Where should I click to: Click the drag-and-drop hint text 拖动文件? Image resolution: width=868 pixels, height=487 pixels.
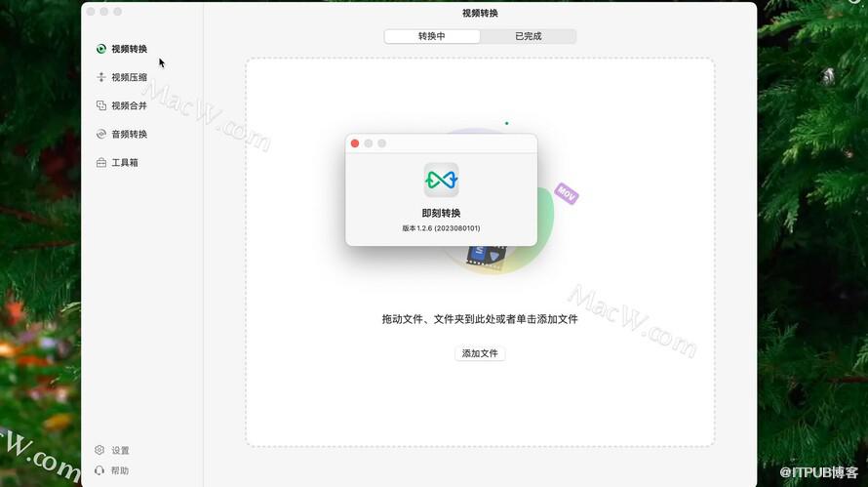click(480, 319)
